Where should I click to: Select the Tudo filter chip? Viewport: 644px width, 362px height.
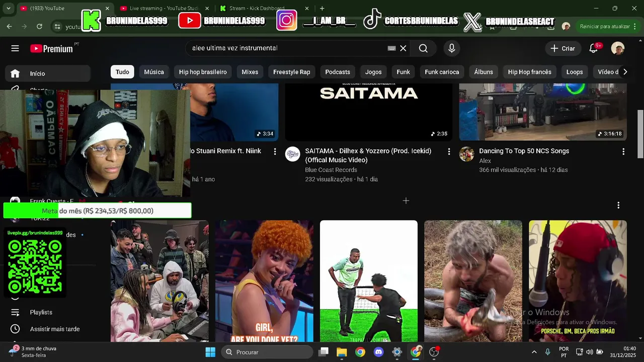pyautogui.click(x=122, y=72)
